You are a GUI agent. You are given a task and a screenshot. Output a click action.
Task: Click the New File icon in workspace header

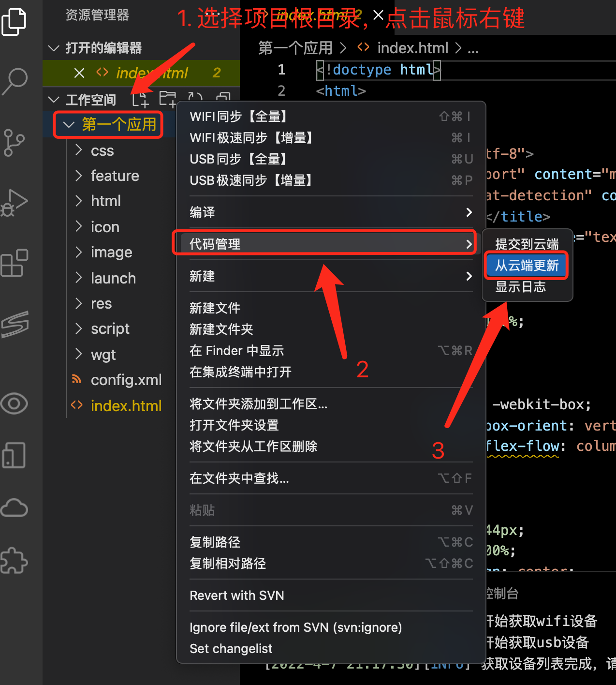(140, 99)
